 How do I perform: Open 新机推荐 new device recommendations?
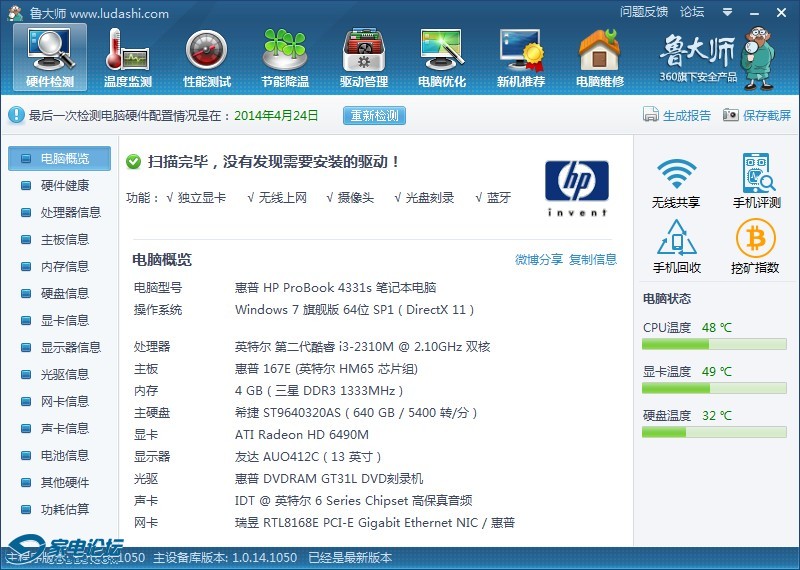(520, 58)
